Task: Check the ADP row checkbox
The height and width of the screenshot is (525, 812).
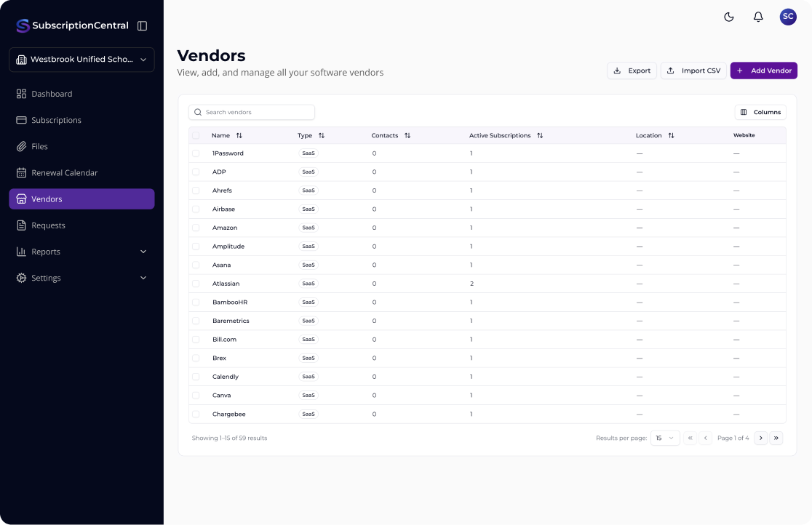Action: (196, 172)
